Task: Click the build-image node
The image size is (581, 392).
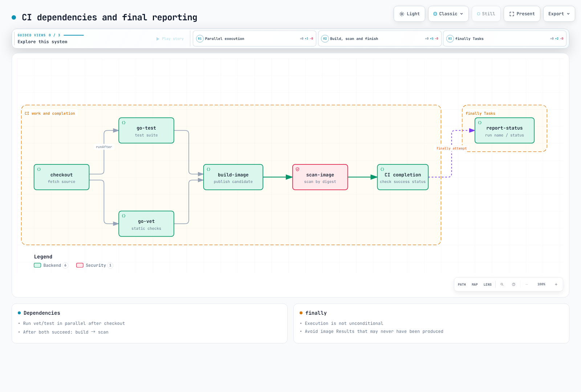Action: click(233, 177)
